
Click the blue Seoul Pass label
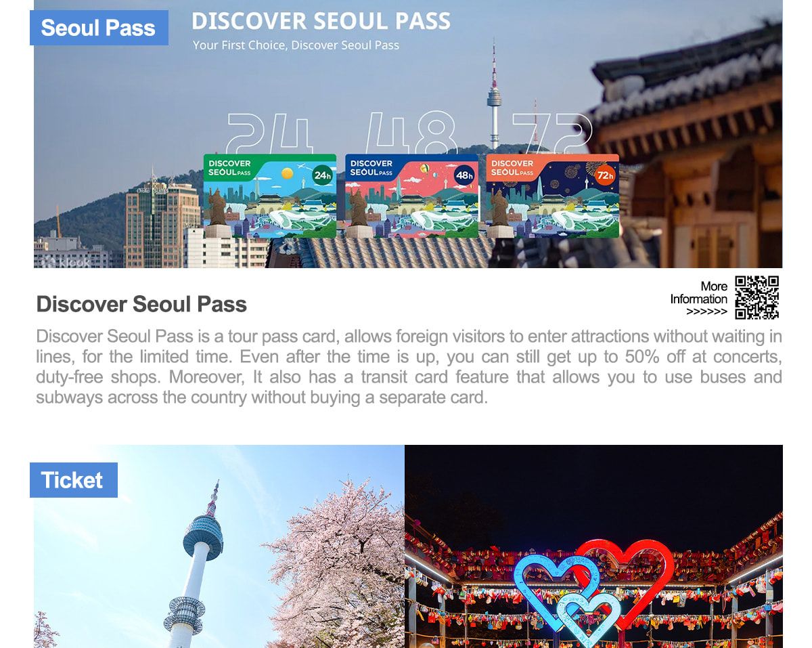point(99,28)
